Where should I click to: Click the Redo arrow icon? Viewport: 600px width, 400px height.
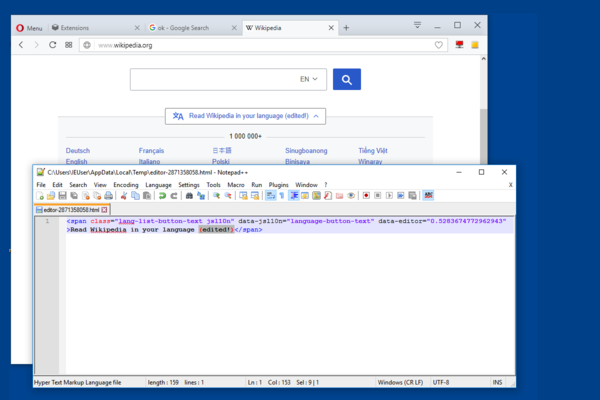(x=174, y=196)
